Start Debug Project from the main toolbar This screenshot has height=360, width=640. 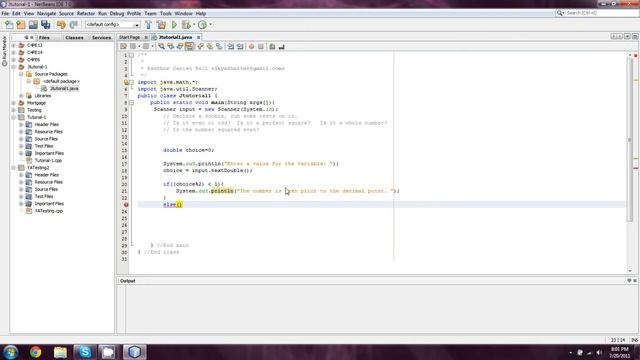tap(186, 25)
